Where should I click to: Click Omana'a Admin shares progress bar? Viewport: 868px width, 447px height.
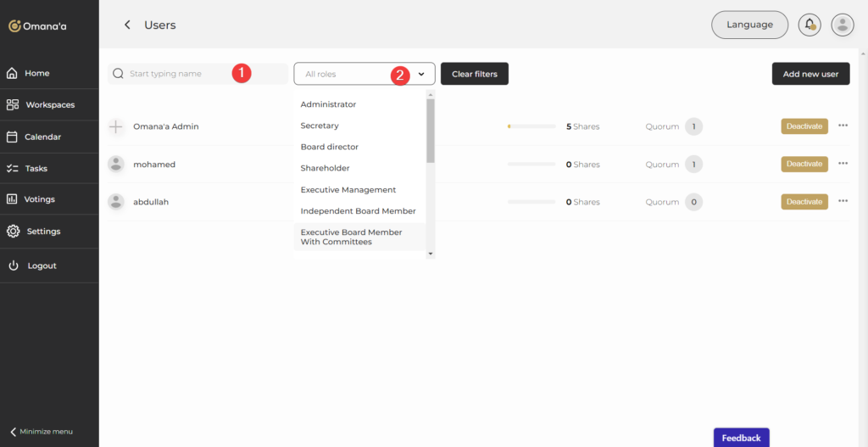click(531, 126)
